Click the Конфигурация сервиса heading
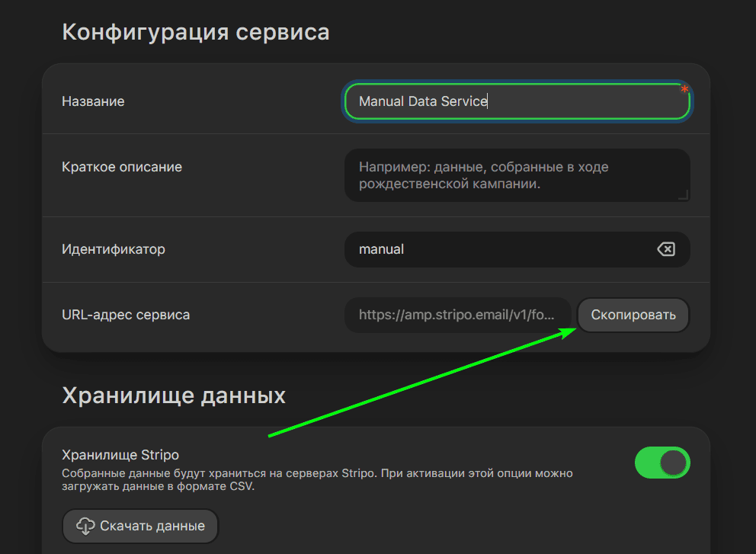Image resolution: width=756 pixels, height=554 pixels. pos(196,31)
